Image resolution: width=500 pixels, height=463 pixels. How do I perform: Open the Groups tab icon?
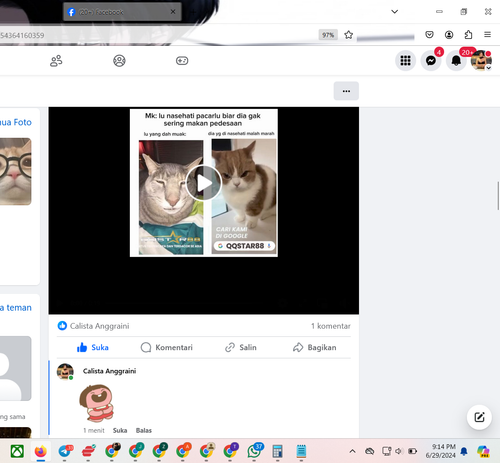pos(119,61)
